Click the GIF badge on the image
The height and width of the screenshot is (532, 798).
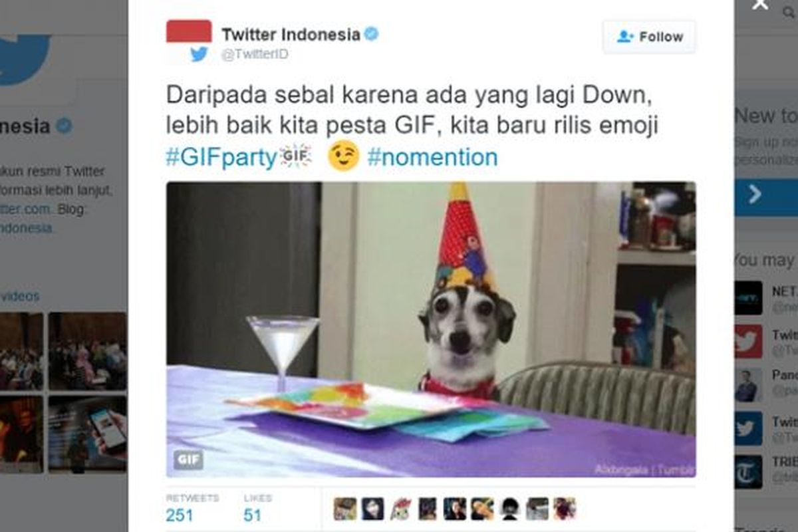(188, 460)
